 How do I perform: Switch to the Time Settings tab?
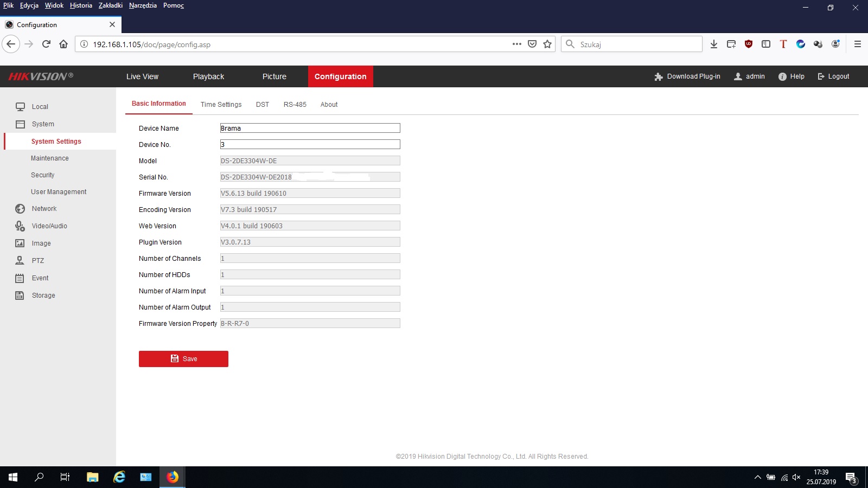[221, 105]
